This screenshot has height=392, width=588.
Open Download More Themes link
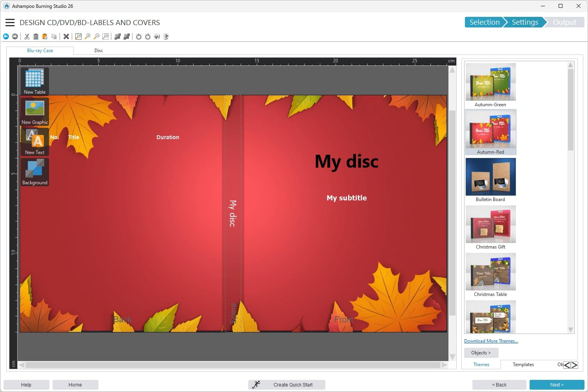tap(491, 341)
